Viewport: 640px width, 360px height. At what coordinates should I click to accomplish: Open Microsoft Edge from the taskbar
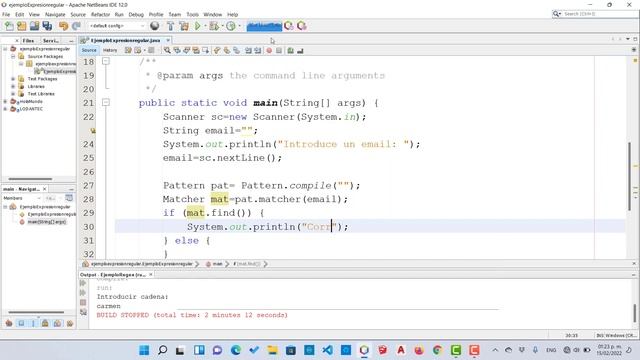coord(236,350)
